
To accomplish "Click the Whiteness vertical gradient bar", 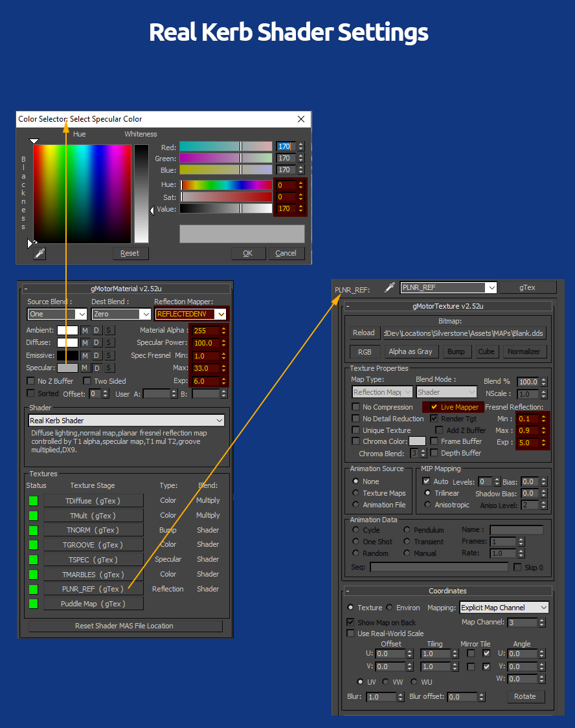I will tap(141, 194).
